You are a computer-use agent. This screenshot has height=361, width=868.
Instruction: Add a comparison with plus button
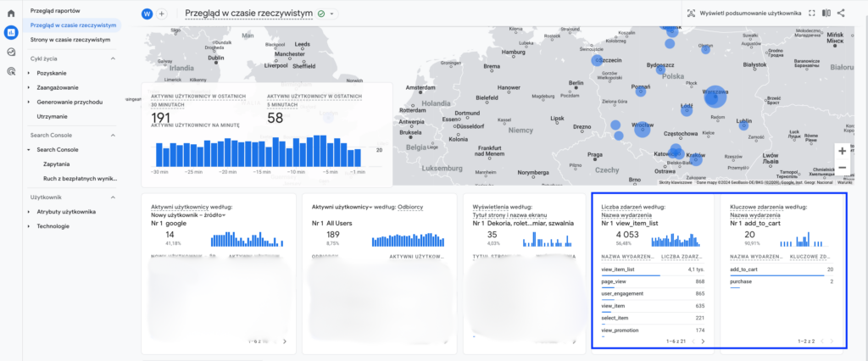point(162,14)
